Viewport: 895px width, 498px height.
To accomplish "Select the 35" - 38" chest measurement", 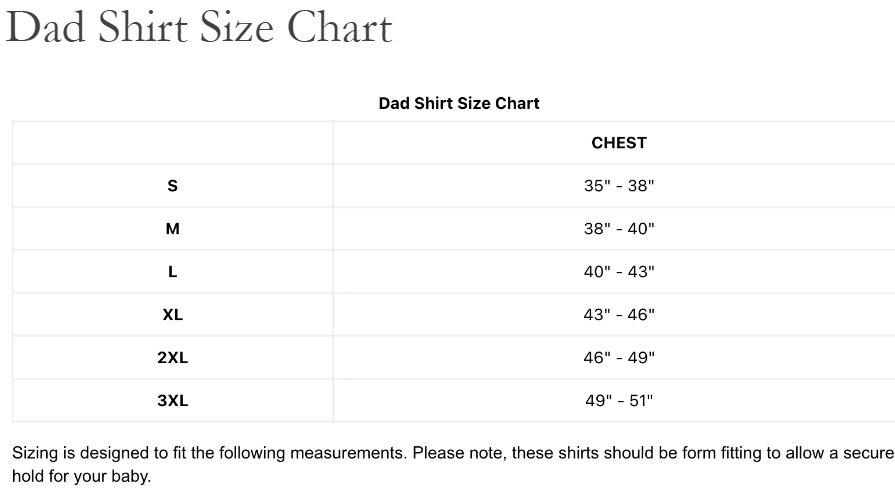I will pos(619,186).
